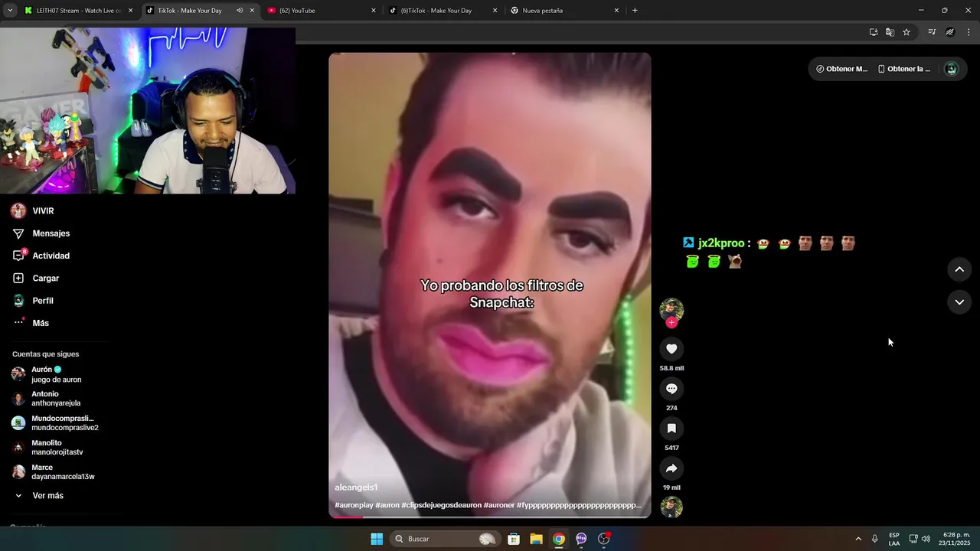This screenshot has height=551, width=980.
Task: Close the (62) YouTube tab
Action: (x=374, y=11)
